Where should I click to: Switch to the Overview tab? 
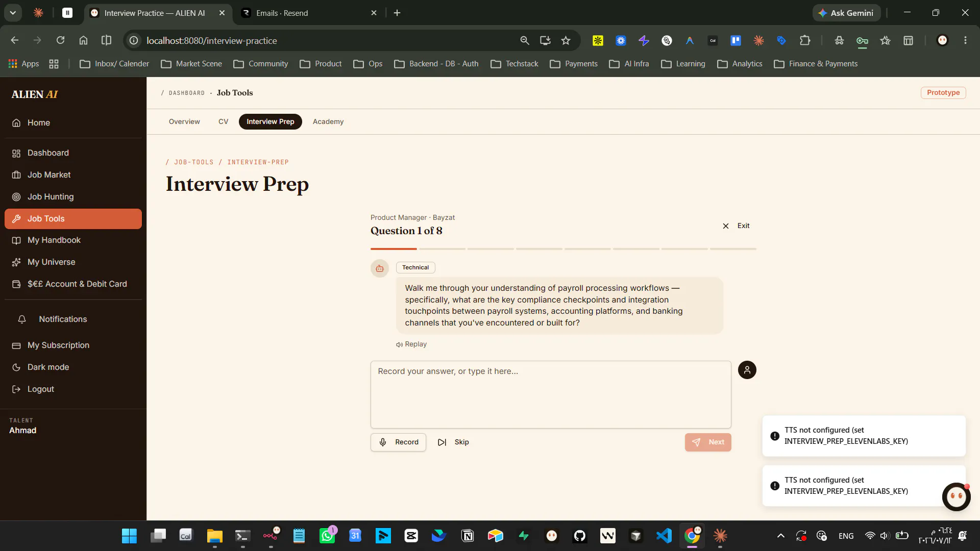(x=184, y=122)
